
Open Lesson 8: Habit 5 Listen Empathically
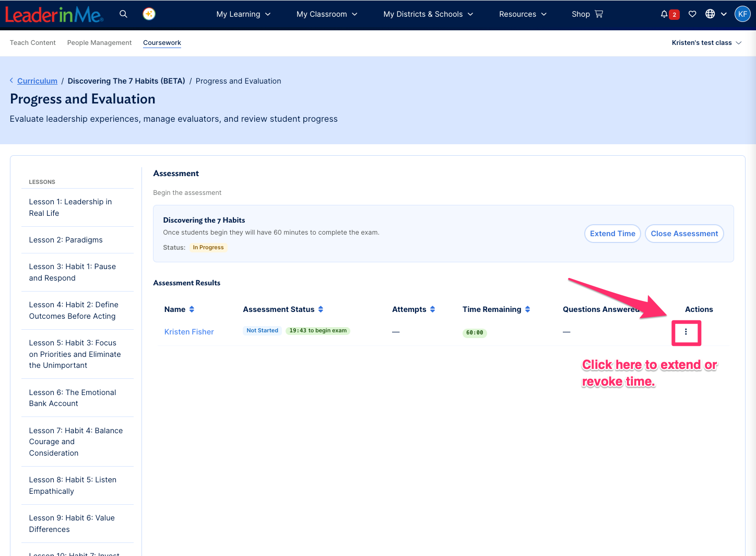(77, 485)
